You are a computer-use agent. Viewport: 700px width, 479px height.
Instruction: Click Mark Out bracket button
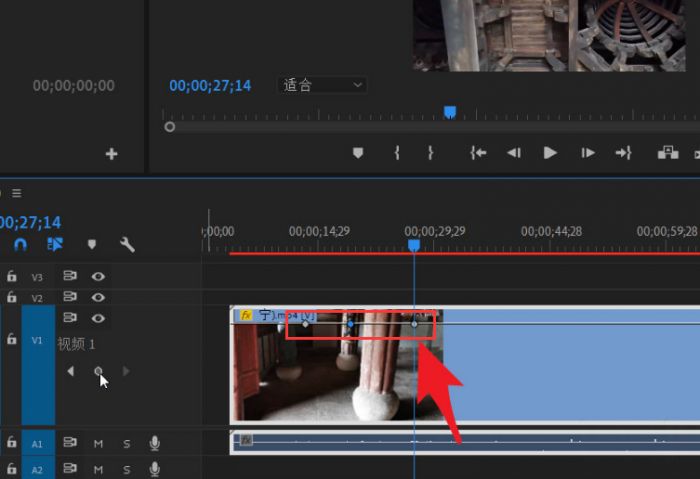pyautogui.click(x=431, y=153)
